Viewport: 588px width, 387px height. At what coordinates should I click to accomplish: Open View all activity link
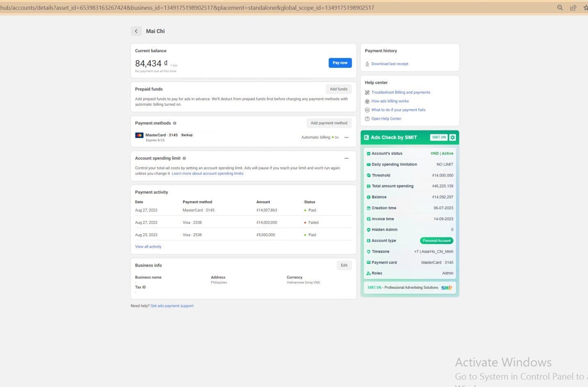tap(148, 247)
